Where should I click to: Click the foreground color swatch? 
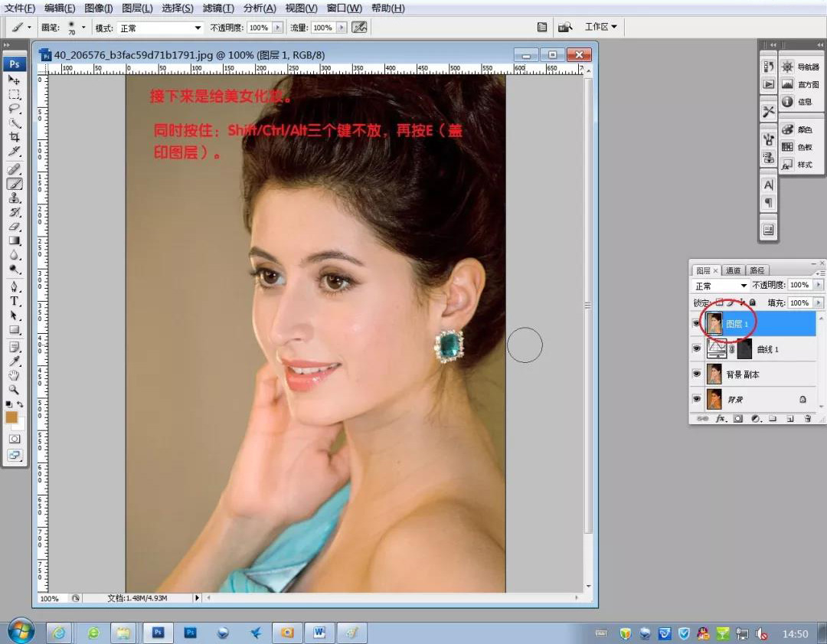11,417
